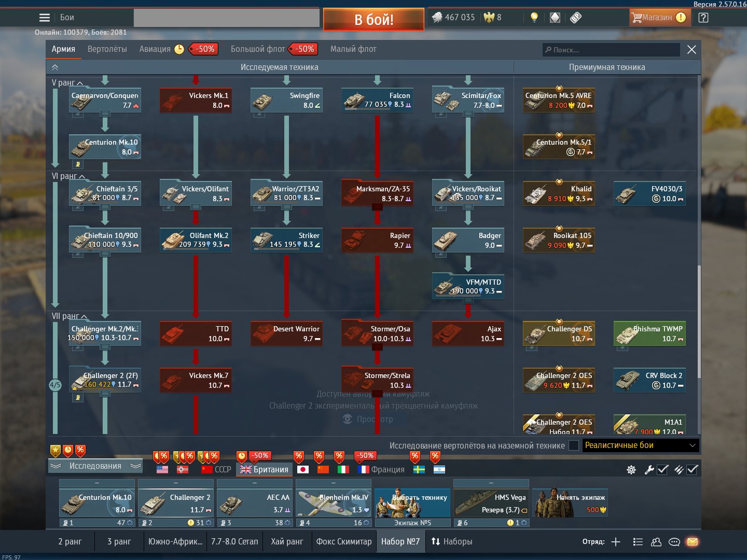747x560 pixels.
Task: Select the HMS Vega crew slot
Action: coord(491,502)
